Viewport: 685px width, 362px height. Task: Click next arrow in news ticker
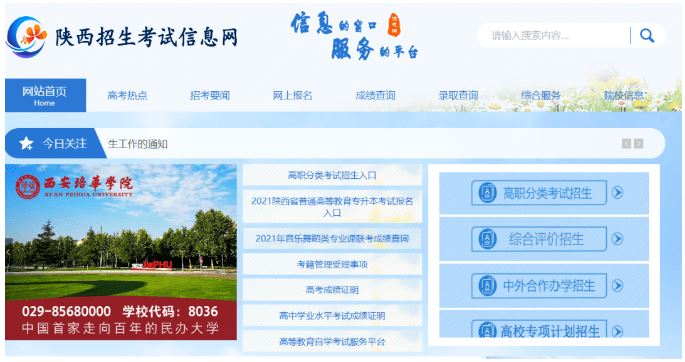click(x=639, y=144)
